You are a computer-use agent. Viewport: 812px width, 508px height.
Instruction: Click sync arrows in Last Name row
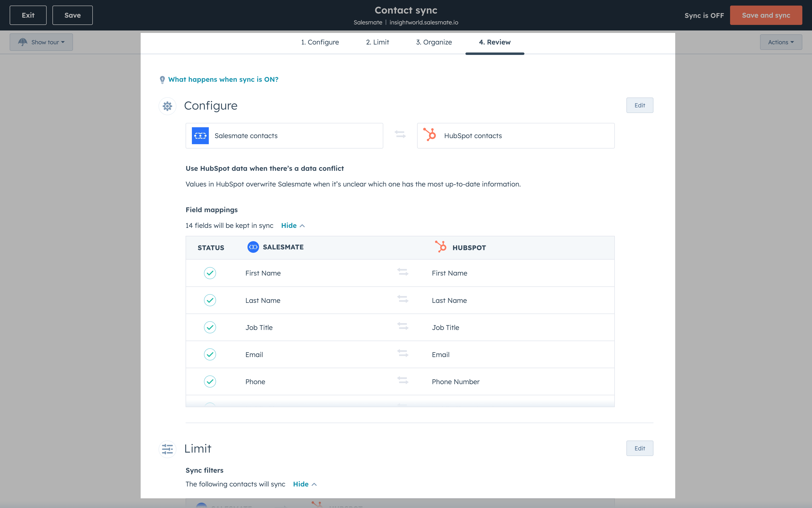coord(403,299)
